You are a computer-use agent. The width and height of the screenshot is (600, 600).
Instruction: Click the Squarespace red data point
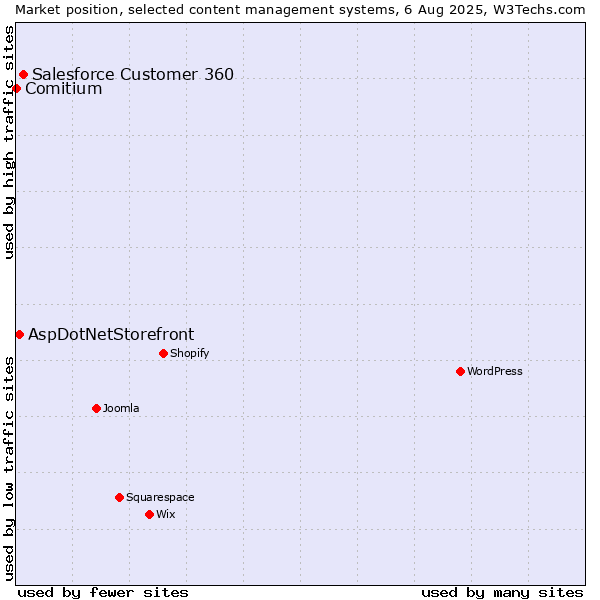click(119, 497)
